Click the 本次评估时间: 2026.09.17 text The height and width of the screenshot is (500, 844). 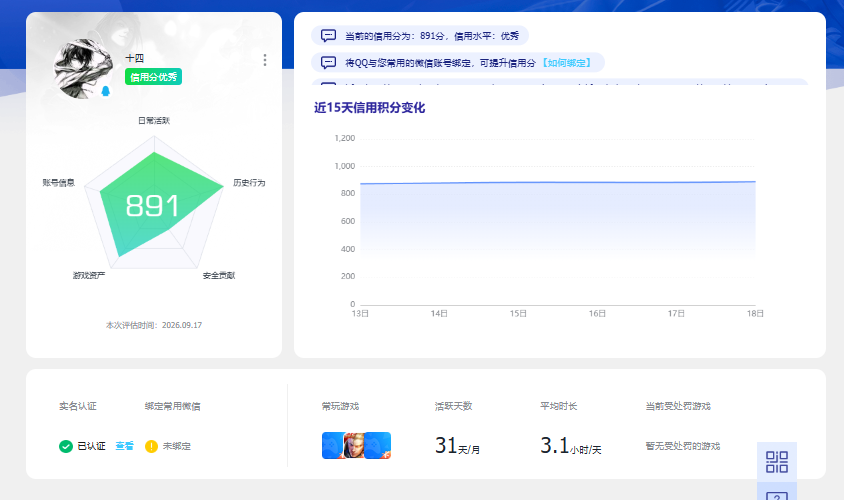(154, 325)
